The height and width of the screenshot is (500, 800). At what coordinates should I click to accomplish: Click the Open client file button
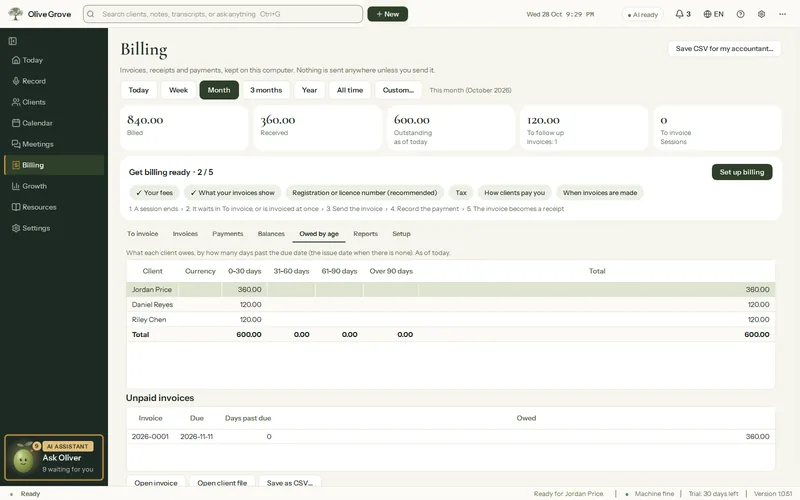(x=222, y=483)
